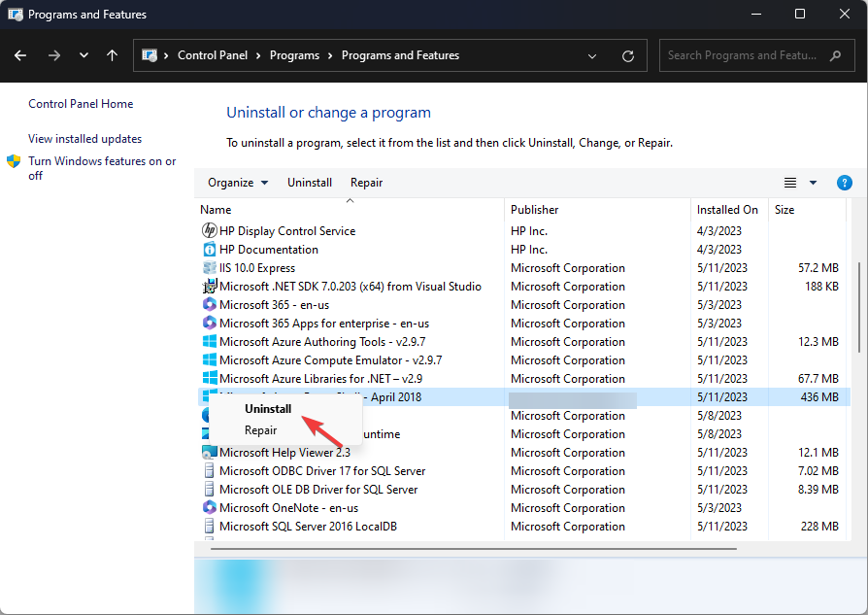Click the IIS 10.0 Express icon
The height and width of the screenshot is (615, 868).
[209, 268]
